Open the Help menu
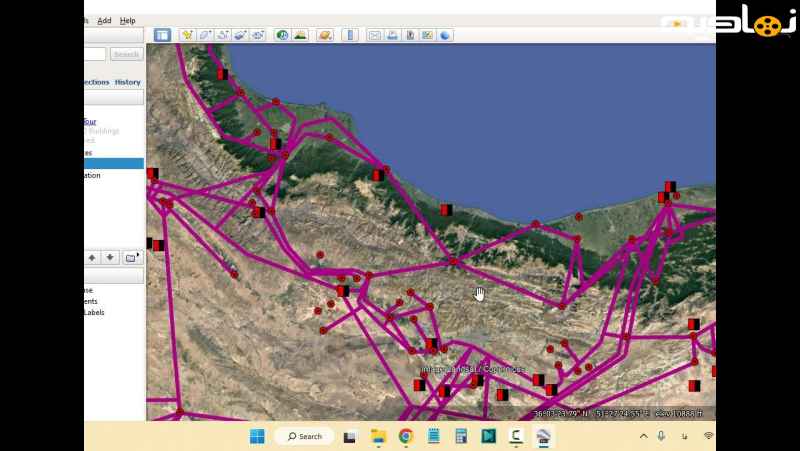The image size is (800, 451). pyautogui.click(x=127, y=20)
